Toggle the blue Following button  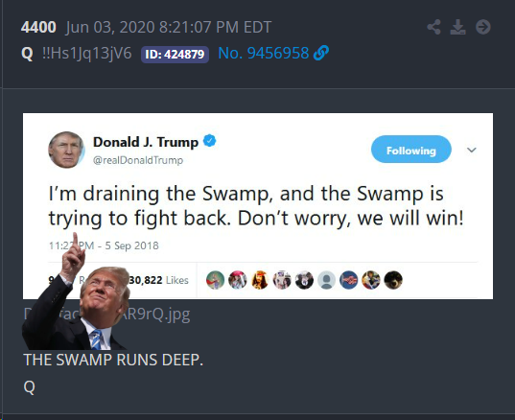pos(411,149)
